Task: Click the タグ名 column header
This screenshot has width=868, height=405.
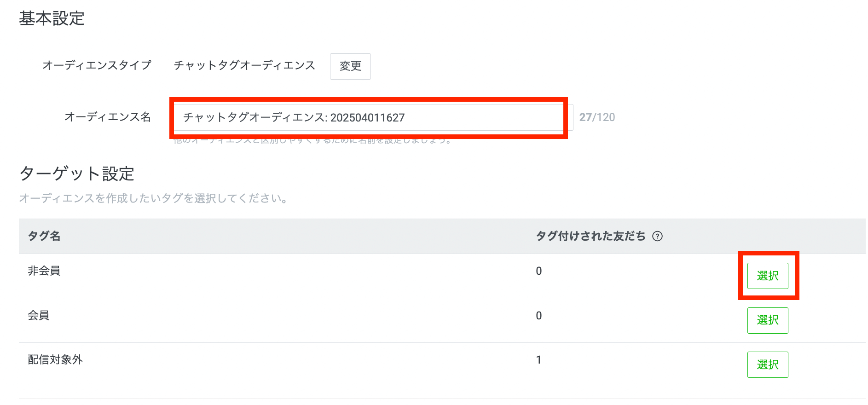Action: tap(44, 237)
